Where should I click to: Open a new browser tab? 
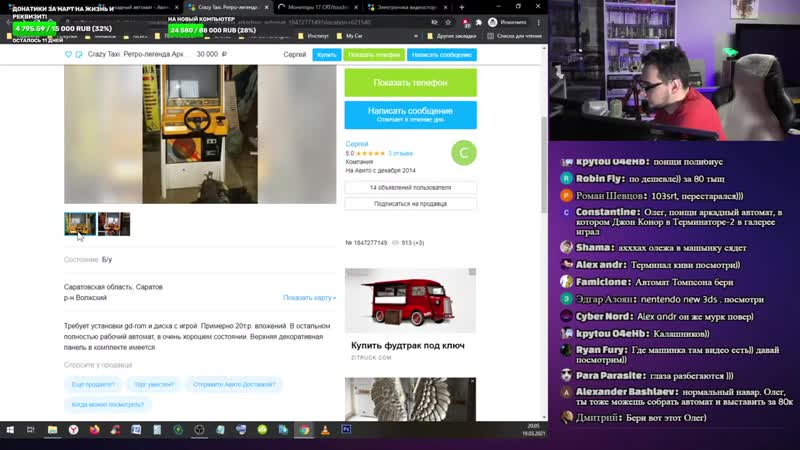pyautogui.click(x=461, y=7)
